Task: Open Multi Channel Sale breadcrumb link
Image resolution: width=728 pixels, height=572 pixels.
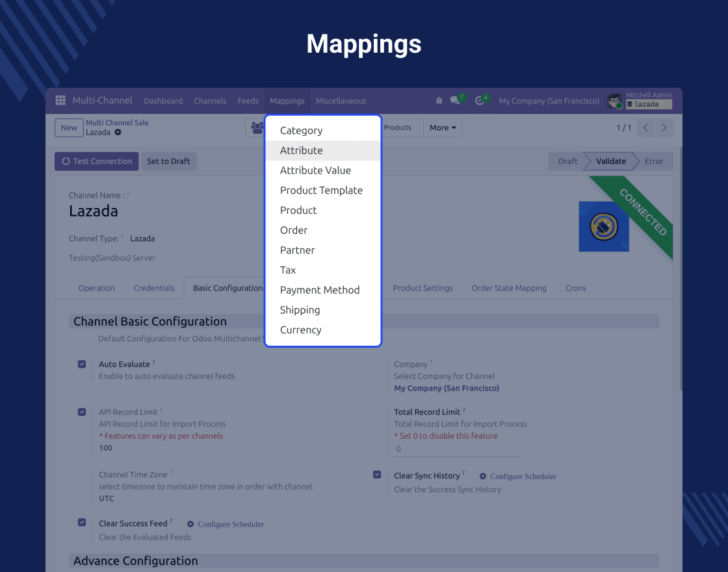Action: pyautogui.click(x=117, y=123)
